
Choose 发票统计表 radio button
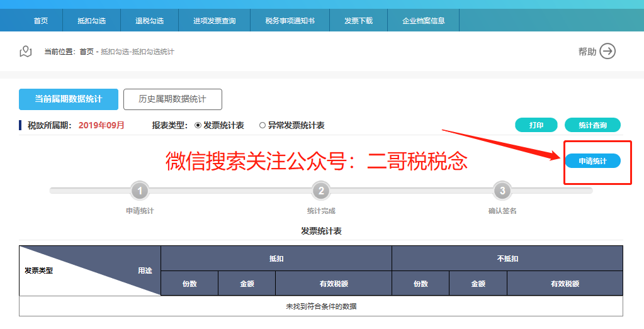pos(198,126)
